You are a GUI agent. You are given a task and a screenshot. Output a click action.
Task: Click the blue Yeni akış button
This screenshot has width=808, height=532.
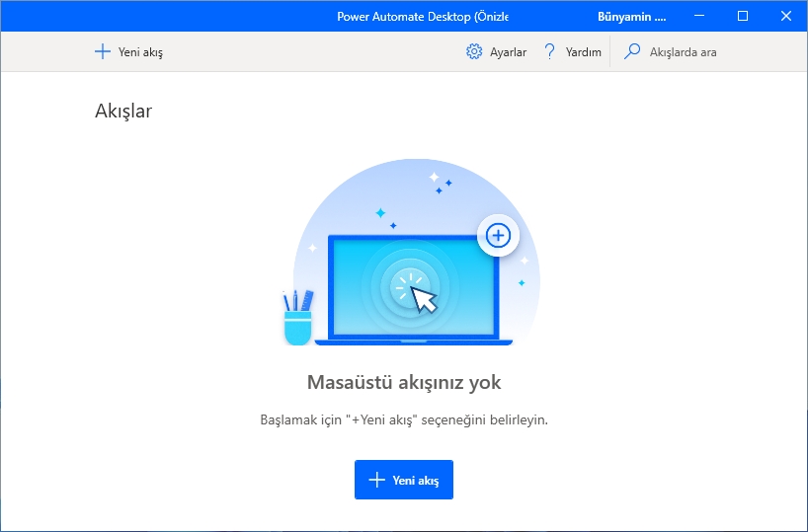pyautogui.click(x=404, y=480)
